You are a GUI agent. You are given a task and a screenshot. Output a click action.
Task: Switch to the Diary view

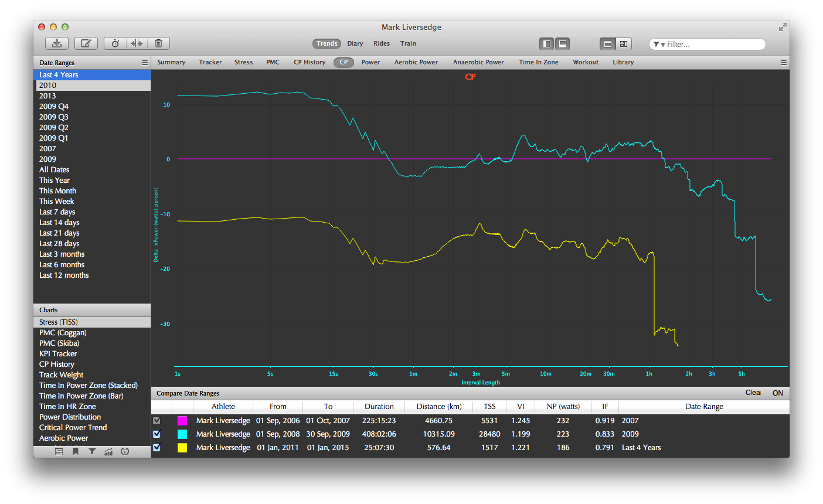pyautogui.click(x=355, y=43)
